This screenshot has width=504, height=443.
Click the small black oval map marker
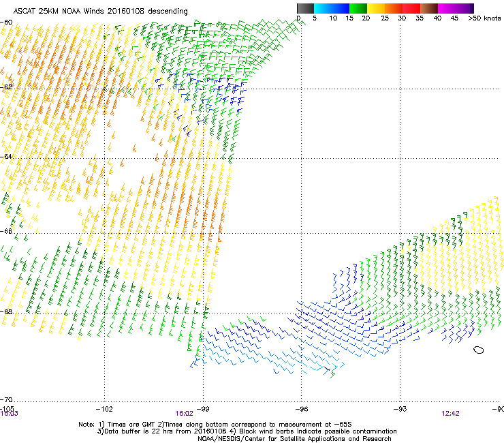coord(479,350)
